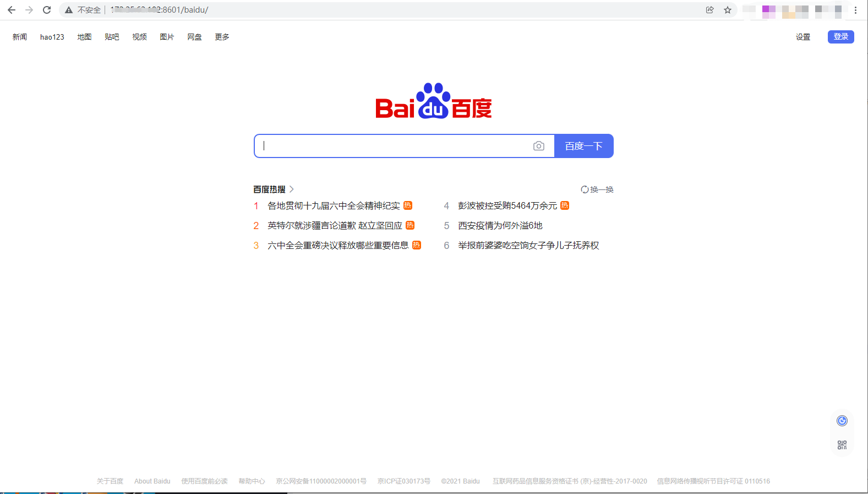868x494 pixels.
Task: Open 贴吧 in top navigation
Action: click(x=112, y=37)
